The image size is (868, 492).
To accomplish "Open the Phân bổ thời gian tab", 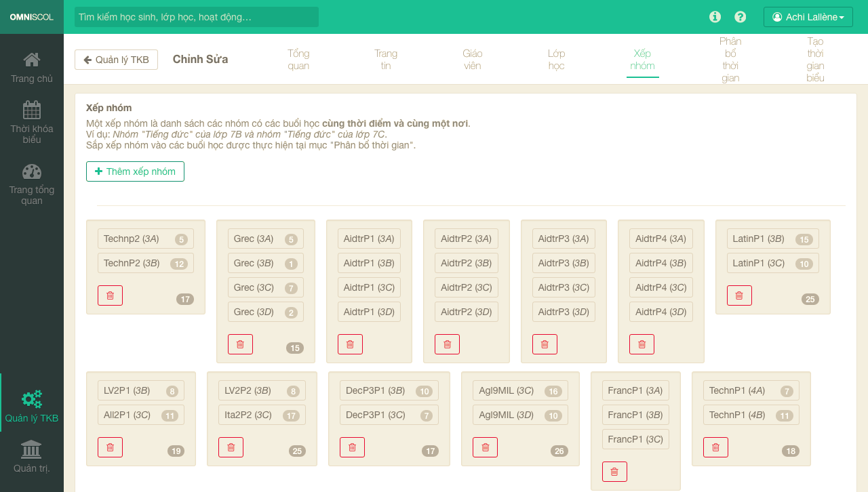I will point(730,60).
